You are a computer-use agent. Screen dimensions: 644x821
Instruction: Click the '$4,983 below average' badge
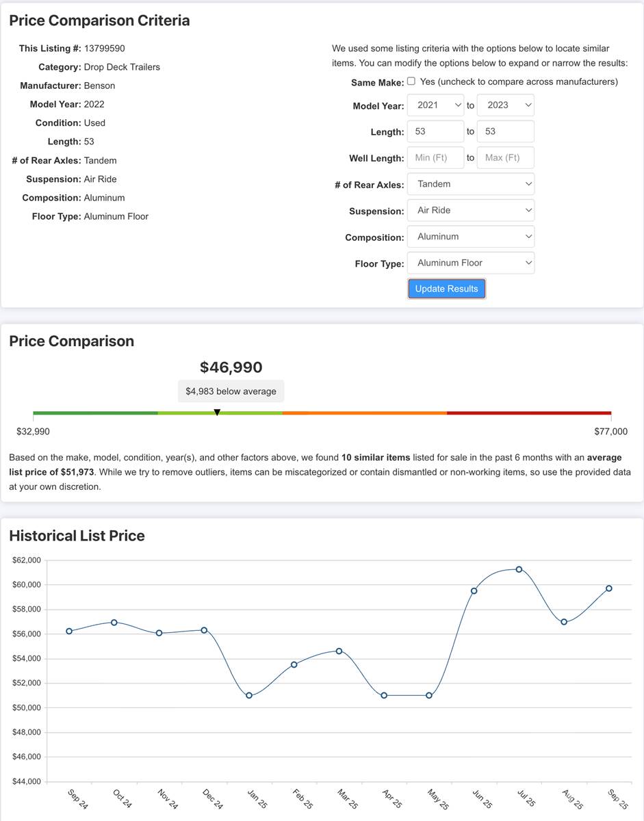point(231,391)
